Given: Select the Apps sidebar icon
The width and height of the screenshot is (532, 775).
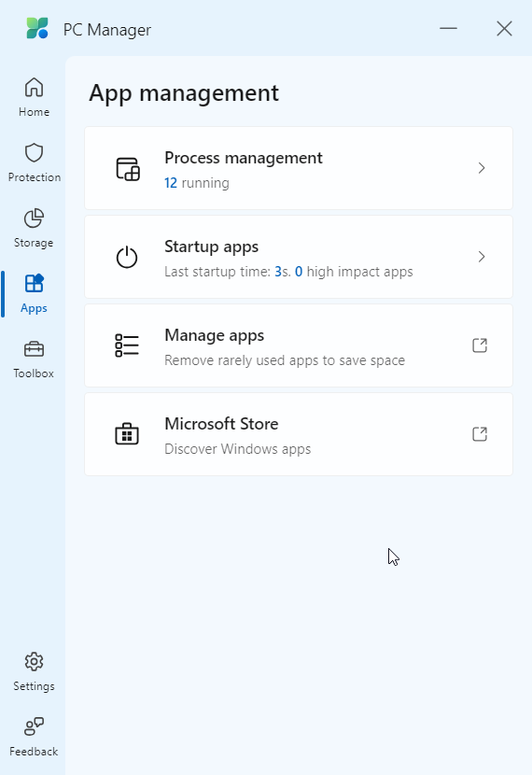Looking at the screenshot, I should coord(34,284).
